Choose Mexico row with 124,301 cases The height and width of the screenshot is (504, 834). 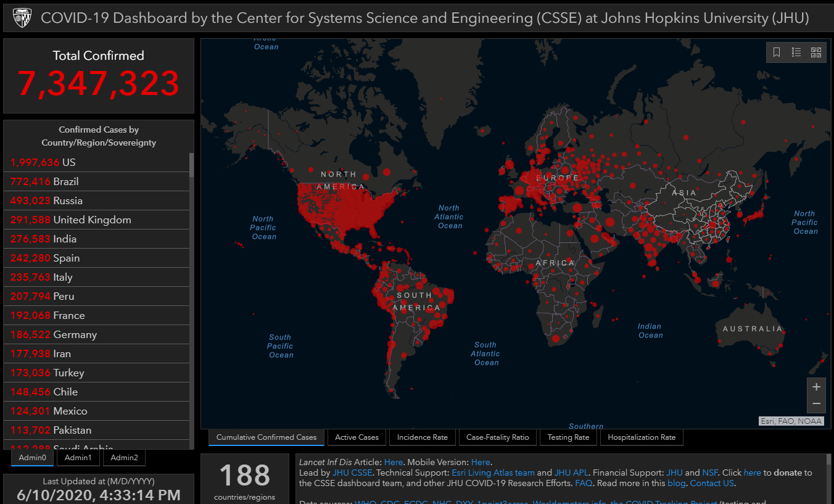click(x=96, y=411)
